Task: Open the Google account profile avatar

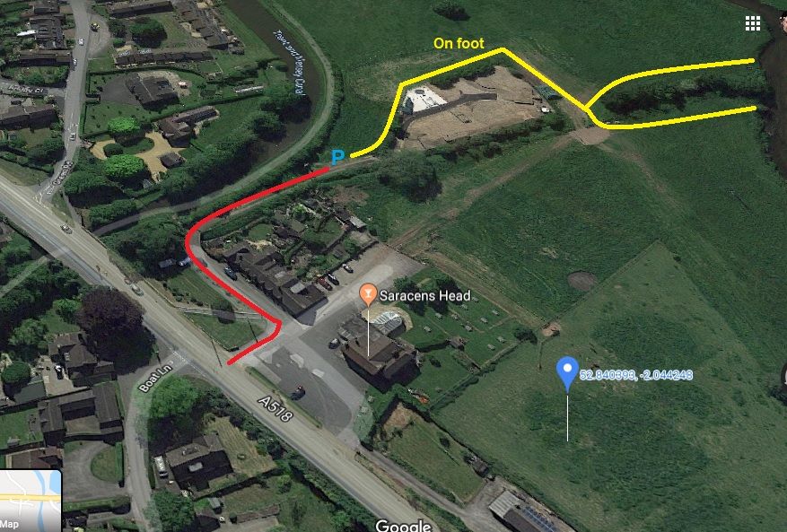Action: point(784,23)
